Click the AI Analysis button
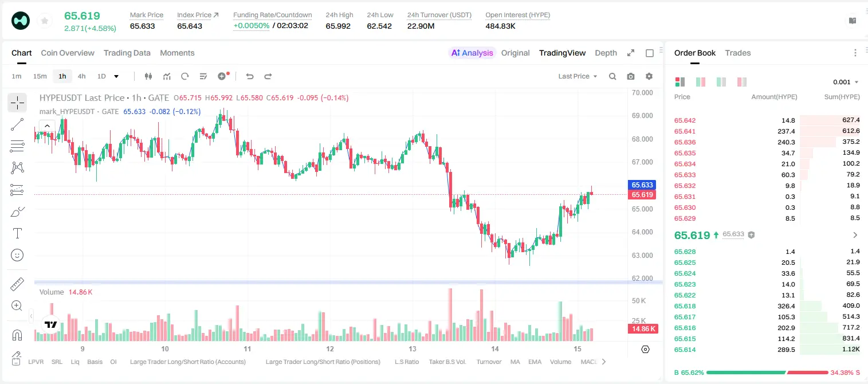 click(x=472, y=53)
